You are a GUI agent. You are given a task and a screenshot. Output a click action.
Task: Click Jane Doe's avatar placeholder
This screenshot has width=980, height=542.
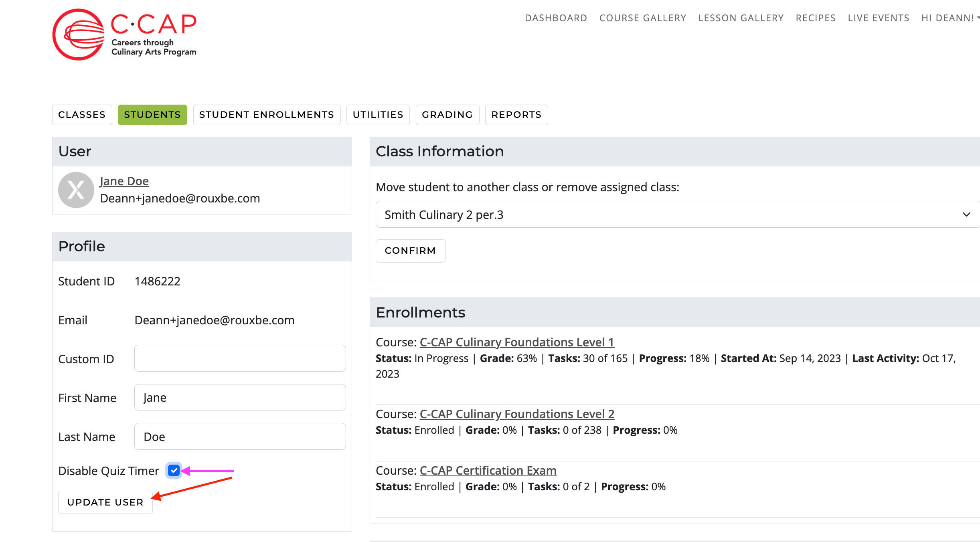click(76, 190)
